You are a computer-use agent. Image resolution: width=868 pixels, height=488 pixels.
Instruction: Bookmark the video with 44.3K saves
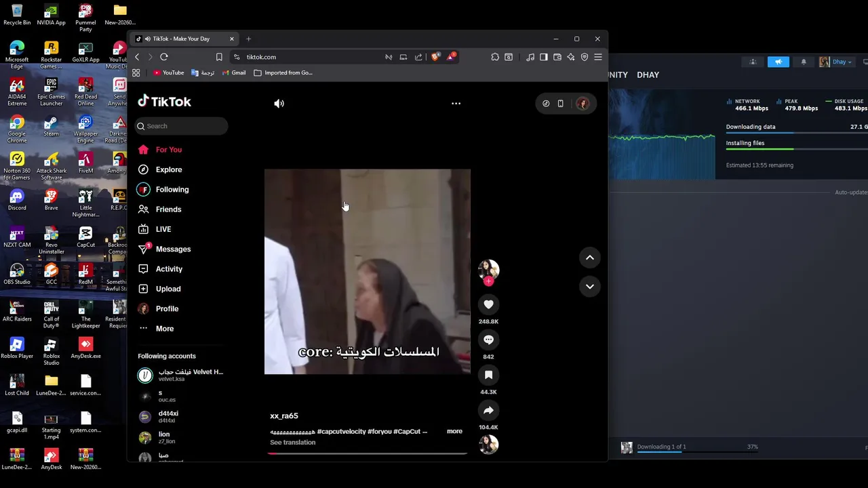[x=488, y=375]
